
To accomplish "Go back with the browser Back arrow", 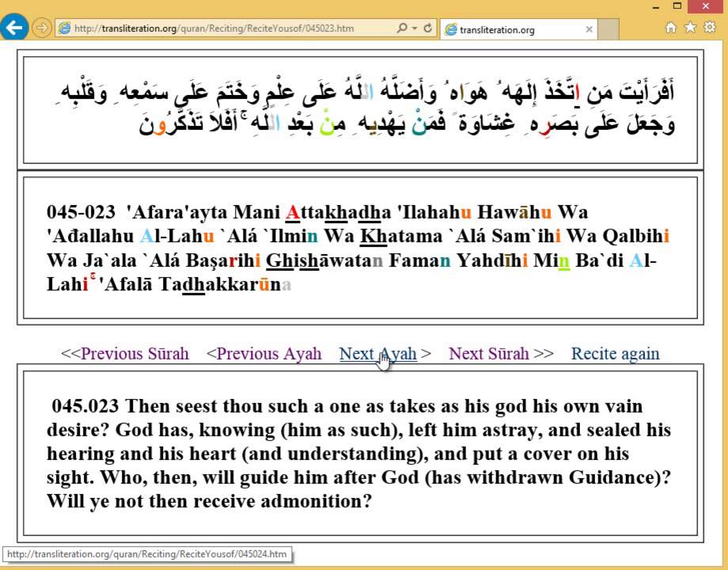I will [14, 28].
